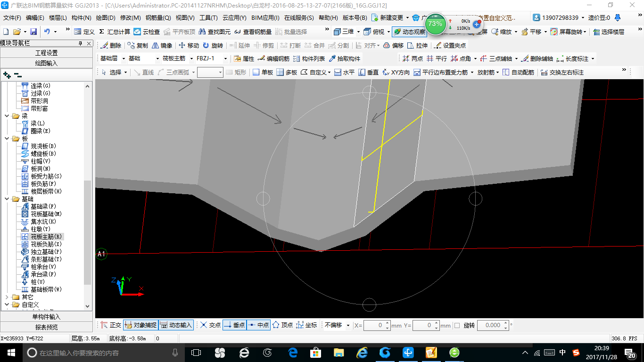Image resolution: width=644 pixels, height=362 pixels.
Task: Save the project with the floppy disk icon
Action: click(33, 32)
